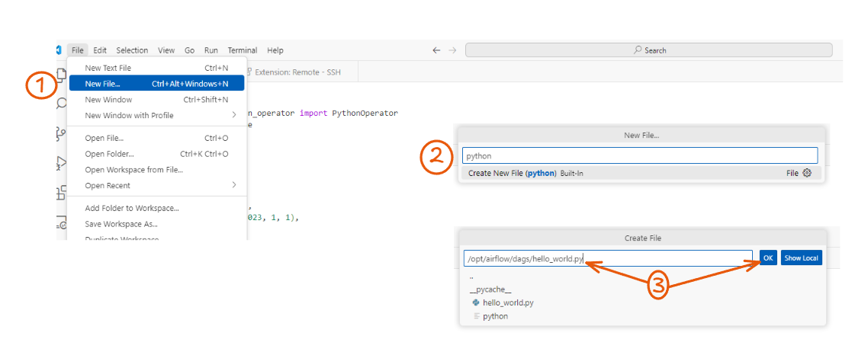Open the Edit menu

coord(100,50)
